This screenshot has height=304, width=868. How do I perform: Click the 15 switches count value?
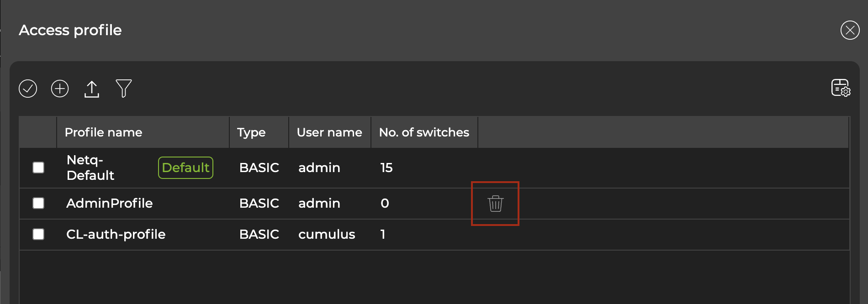[386, 168]
